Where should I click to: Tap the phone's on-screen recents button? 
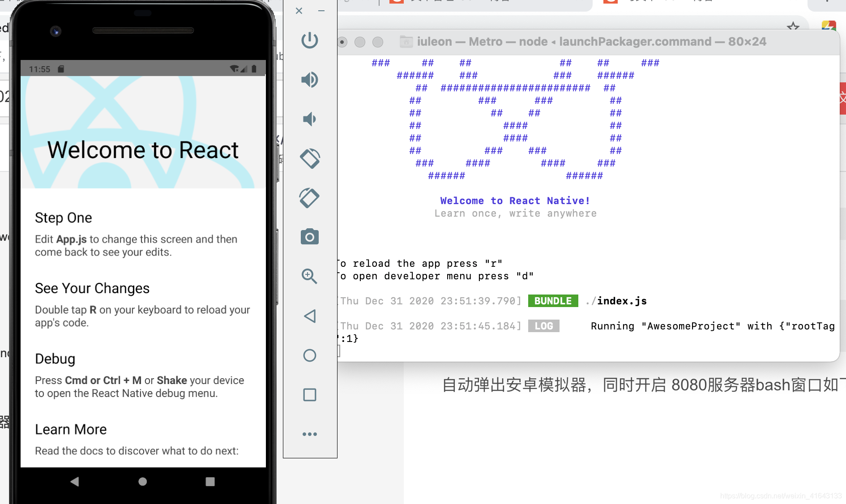210,482
